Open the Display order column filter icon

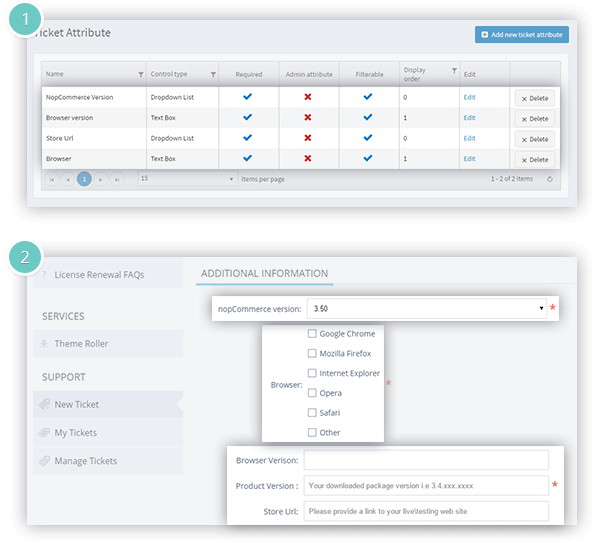pyautogui.click(x=454, y=71)
